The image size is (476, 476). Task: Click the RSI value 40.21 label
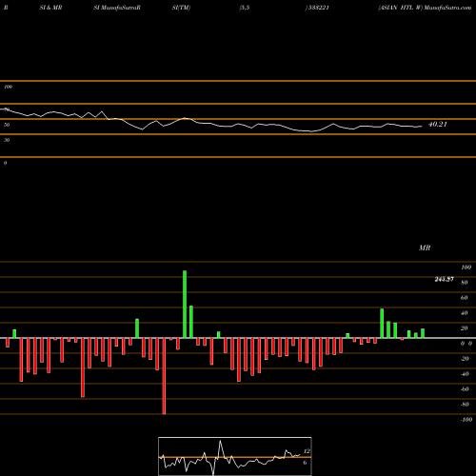[438, 124]
